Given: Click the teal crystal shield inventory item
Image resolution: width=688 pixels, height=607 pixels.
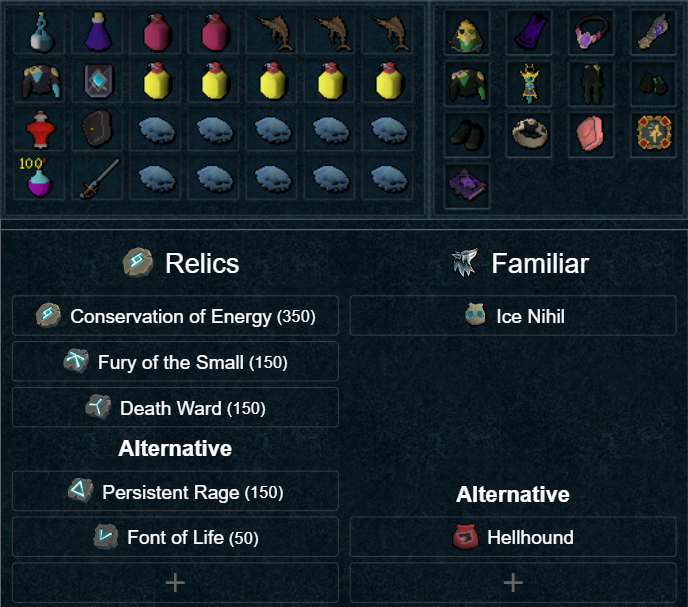Looking at the screenshot, I should [97, 81].
